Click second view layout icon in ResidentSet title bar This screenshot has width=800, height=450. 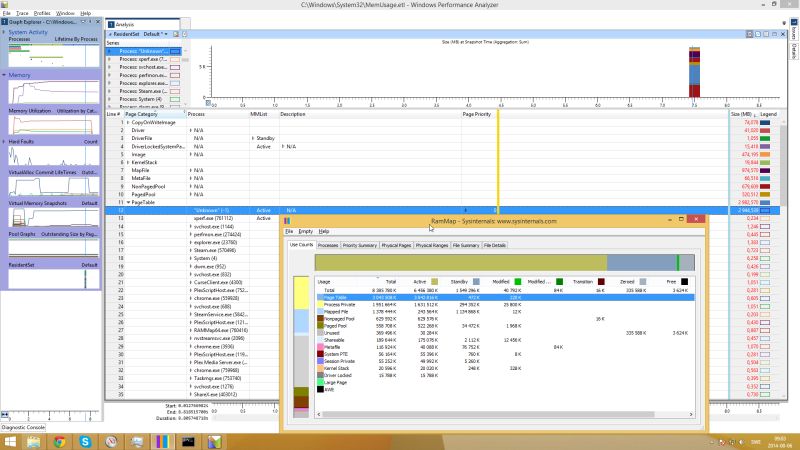point(758,34)
